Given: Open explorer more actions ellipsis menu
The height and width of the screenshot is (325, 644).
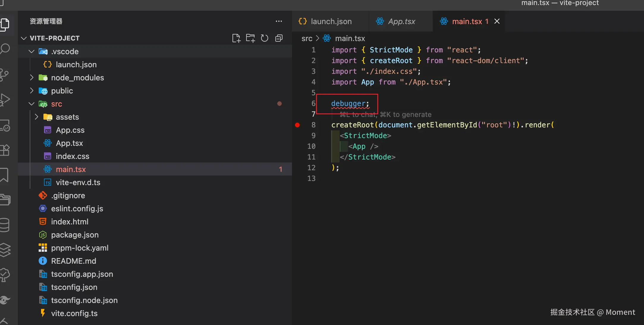Looking at the screenshot, I should click(x=279, y=21).
